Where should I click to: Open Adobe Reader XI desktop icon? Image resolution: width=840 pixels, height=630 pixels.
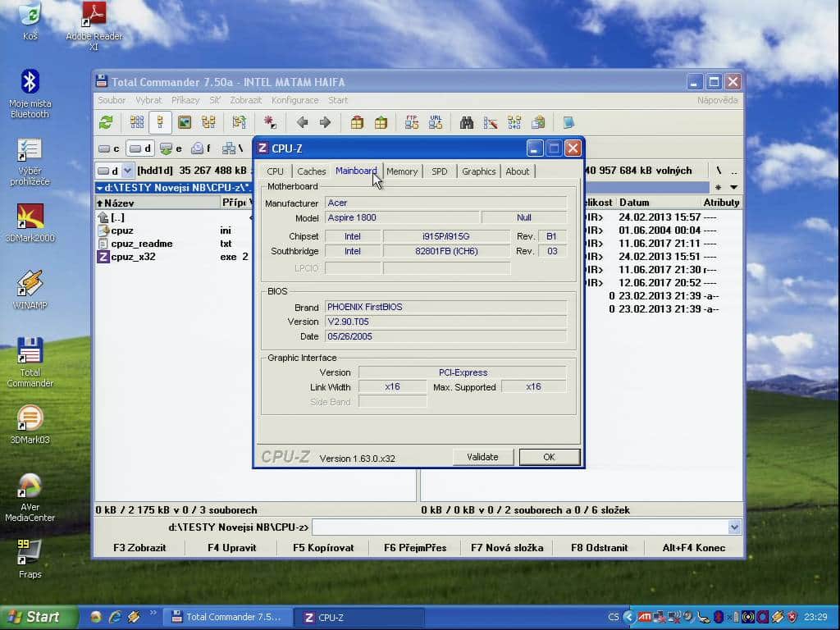pos(94,25)
